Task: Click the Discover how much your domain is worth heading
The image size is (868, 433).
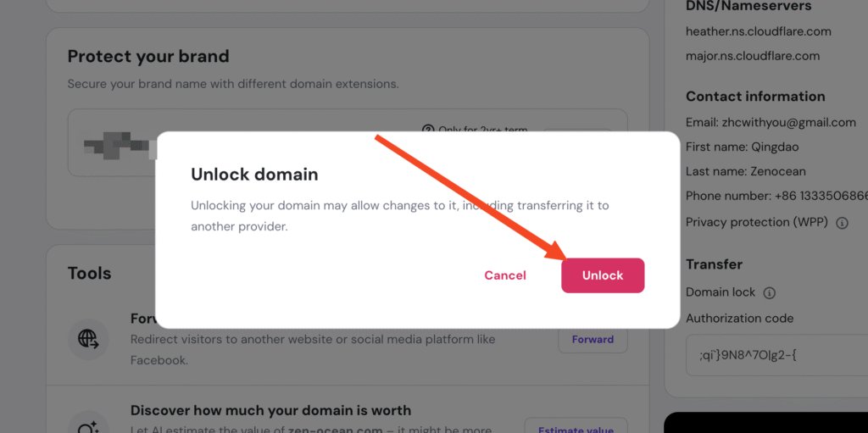Action: (x=270, y=410)
